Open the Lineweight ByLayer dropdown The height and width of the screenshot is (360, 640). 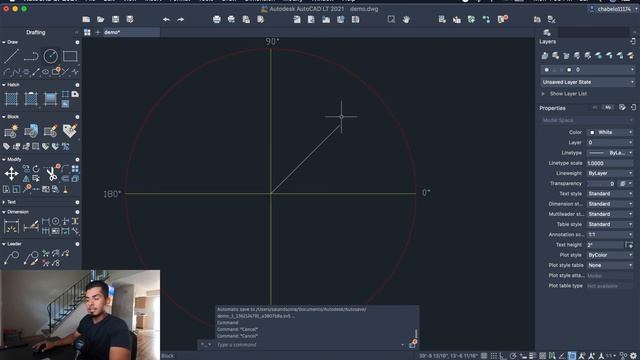(610, 173)
